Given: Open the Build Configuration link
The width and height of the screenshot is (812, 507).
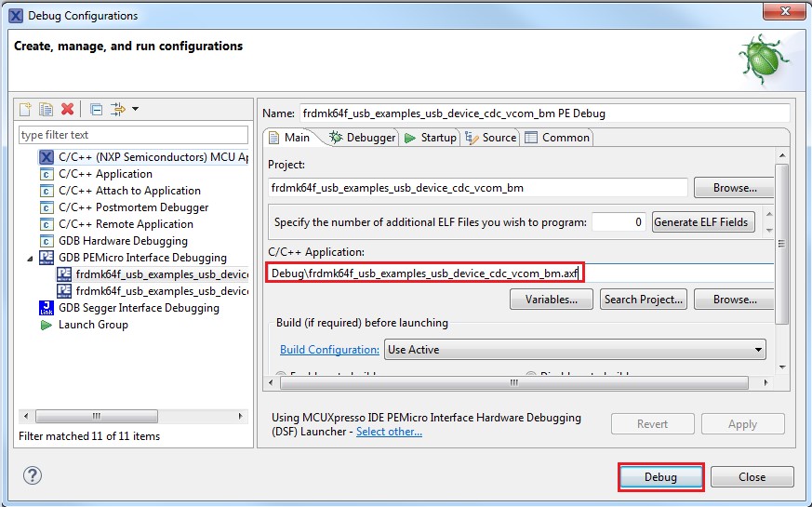Looking at the screenshot, I should (x=329, y=350).
